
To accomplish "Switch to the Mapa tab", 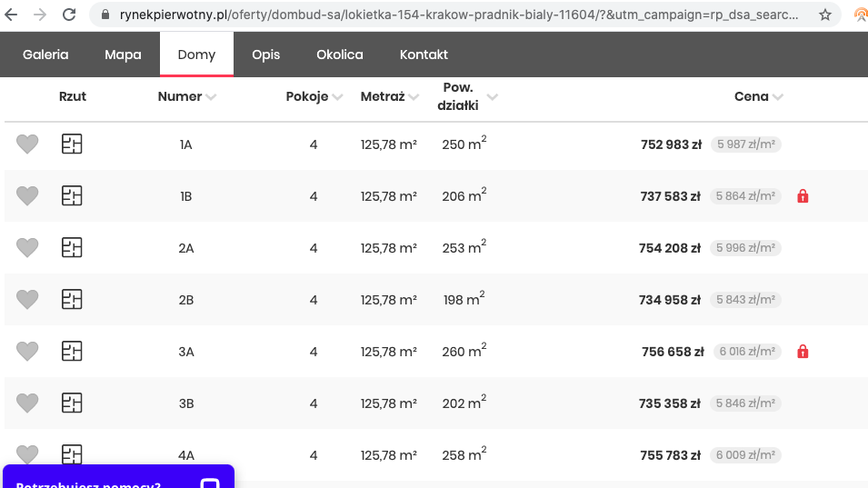I will tap(123, 55).
